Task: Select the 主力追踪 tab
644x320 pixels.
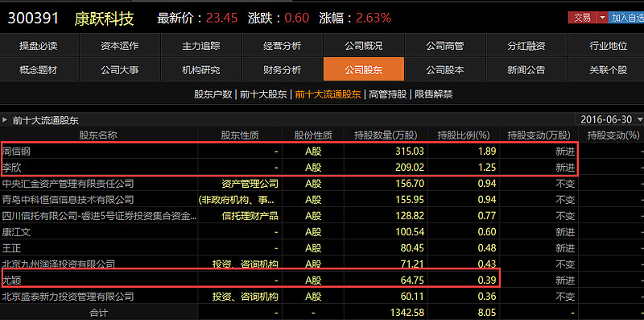Action: click(x=200, y=45)
